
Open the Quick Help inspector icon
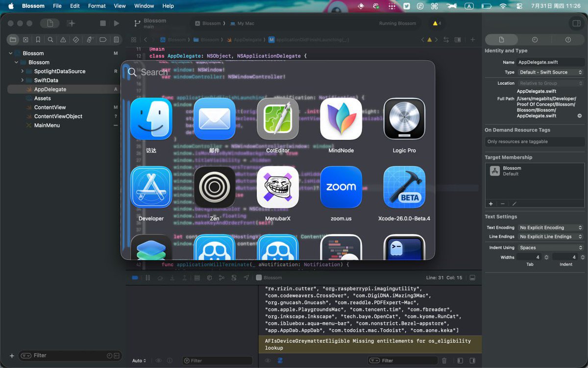[568, 40]
